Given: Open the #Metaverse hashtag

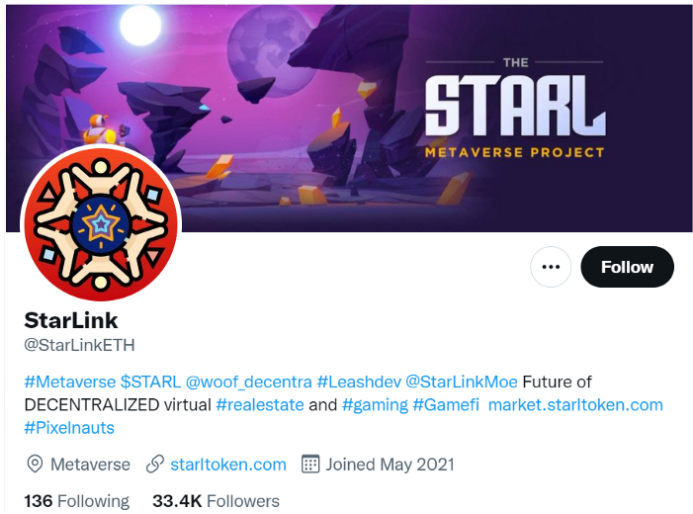Looking at the screenshot, I should [70, 381].
